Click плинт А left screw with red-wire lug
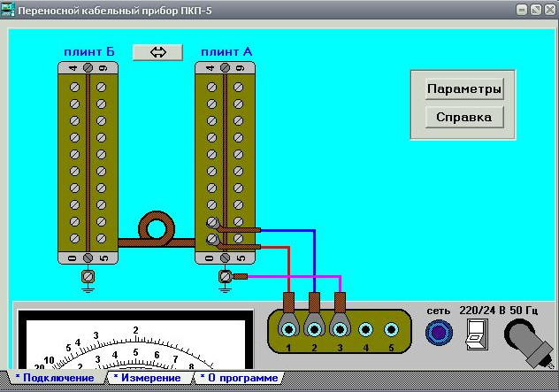The width and height of the screenshot is (559, 392). 211,238
